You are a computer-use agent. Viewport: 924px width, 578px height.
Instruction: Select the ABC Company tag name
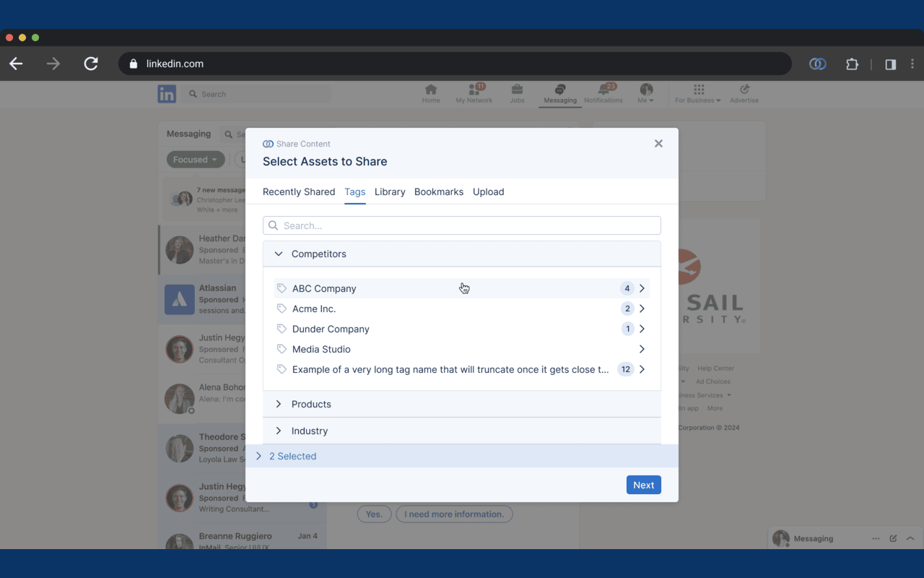click(x=324, y=288)
